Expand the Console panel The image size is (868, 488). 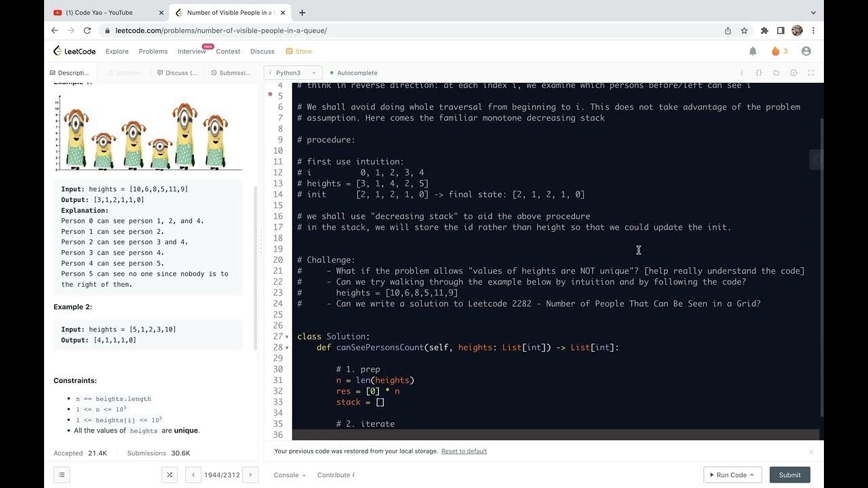(x=290, y=475)
